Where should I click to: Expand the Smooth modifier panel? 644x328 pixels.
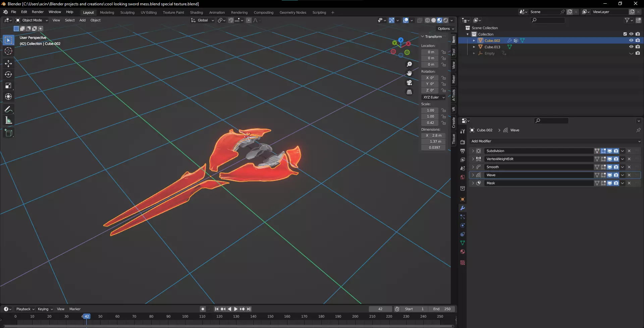473,167
